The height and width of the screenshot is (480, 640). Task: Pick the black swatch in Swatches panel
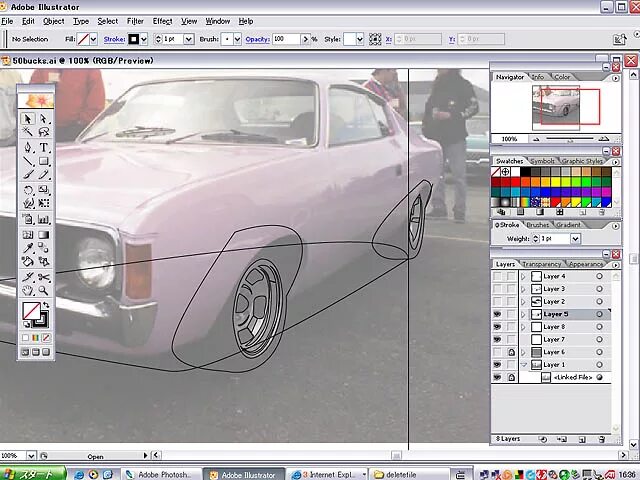(x=525, y=171)
